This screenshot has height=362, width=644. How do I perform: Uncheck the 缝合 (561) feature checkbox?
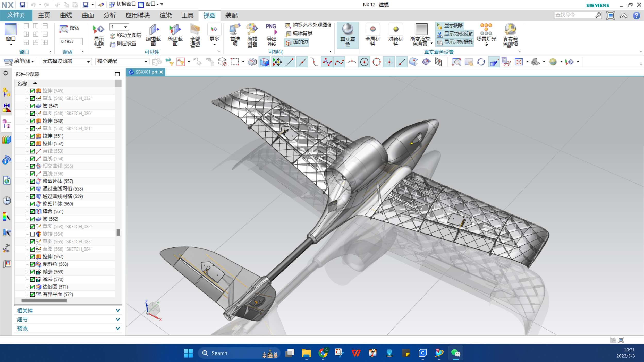32,211
